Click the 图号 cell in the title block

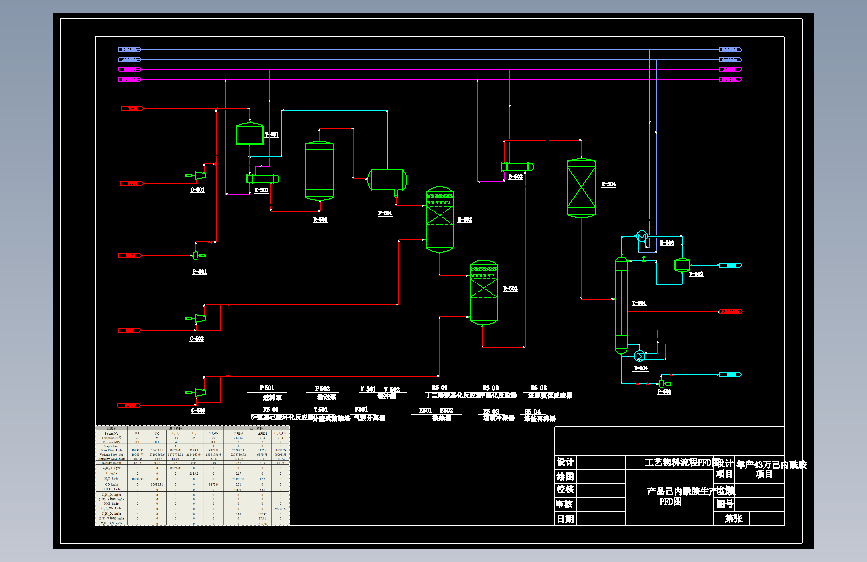(724, 504)
